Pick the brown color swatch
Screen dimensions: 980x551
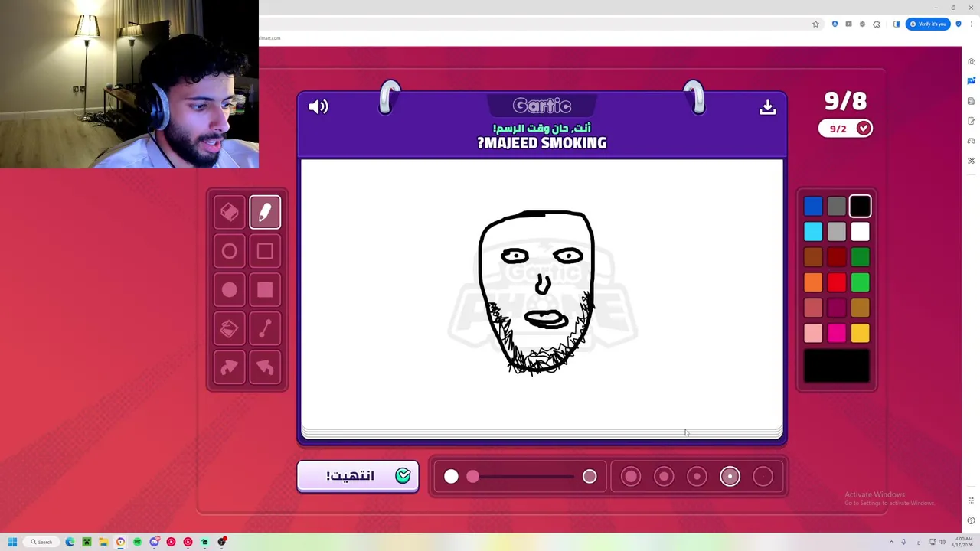click(813, 257)
